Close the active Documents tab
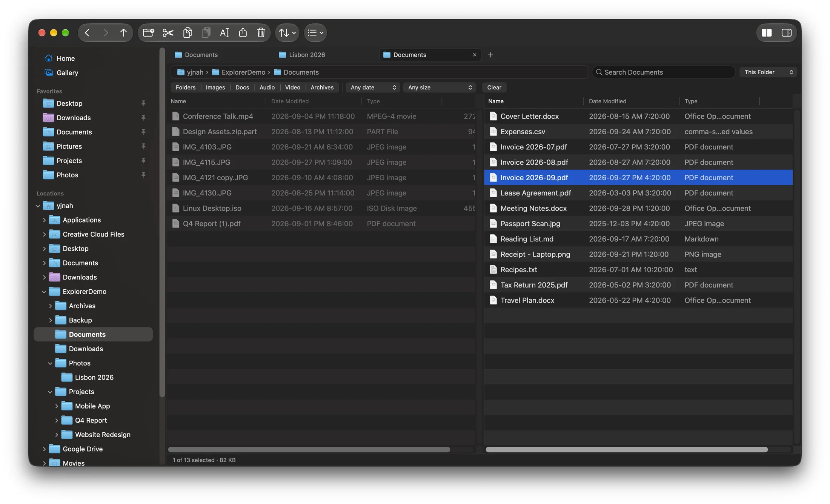 [475, 55]
